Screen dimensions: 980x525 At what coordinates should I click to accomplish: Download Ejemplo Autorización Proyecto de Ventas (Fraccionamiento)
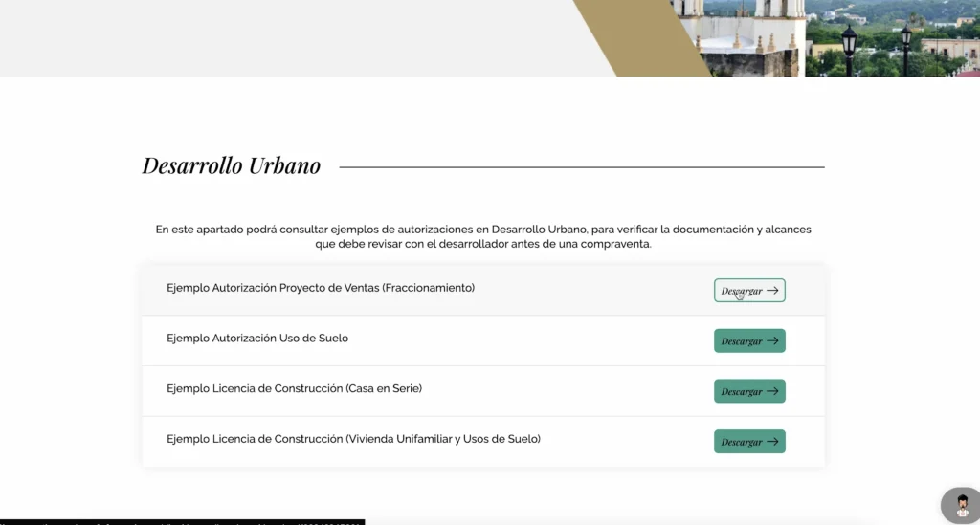click(749, 291)
